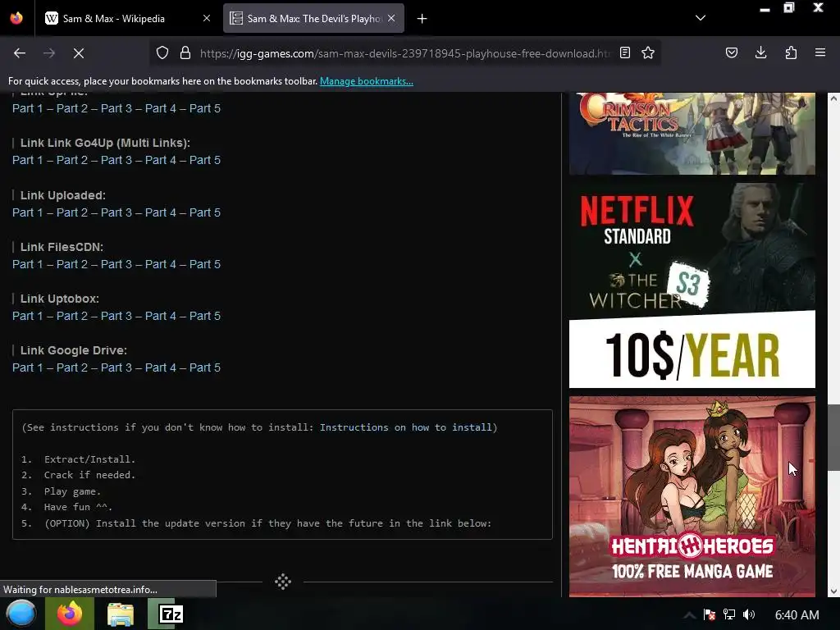Click 'Extract/Install.' instruction line
The width and height of the screenshot is (840, 630).
(89, 459)
